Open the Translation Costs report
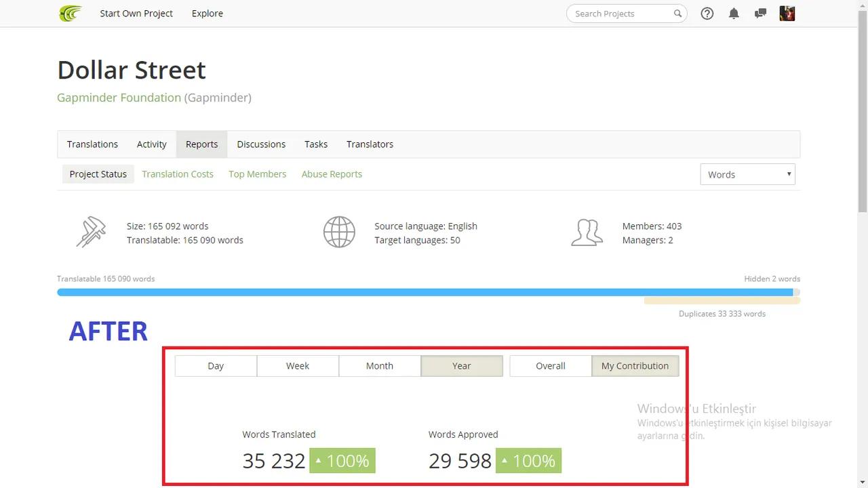Viewport: 868px width, 488px height. click(x=178, y=174)
